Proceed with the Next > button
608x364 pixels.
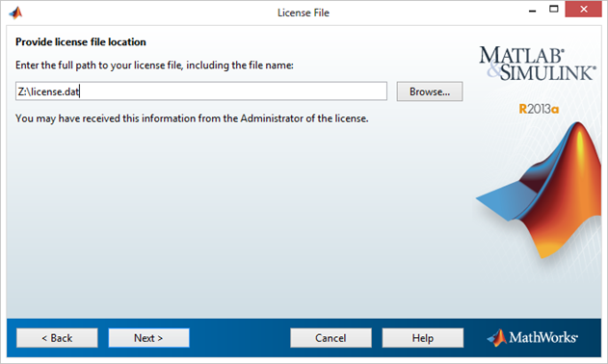pos(149,338)
